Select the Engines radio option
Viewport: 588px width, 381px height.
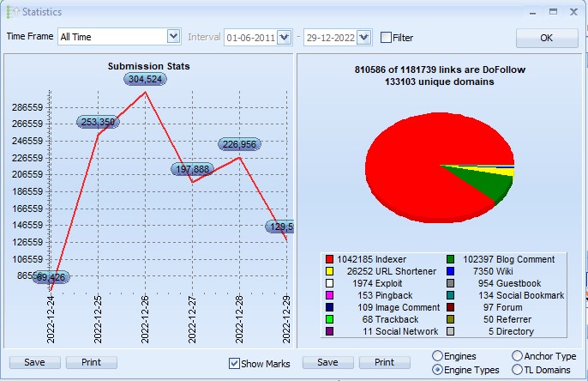[437, 356]
